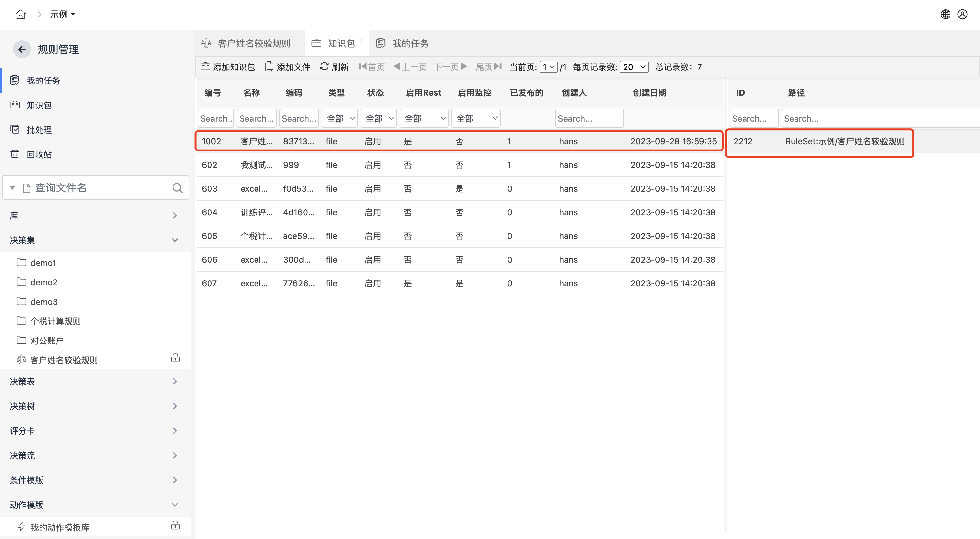Click the 刷新 refresh button
Screen dimensions: 980x539
point(334,67)
